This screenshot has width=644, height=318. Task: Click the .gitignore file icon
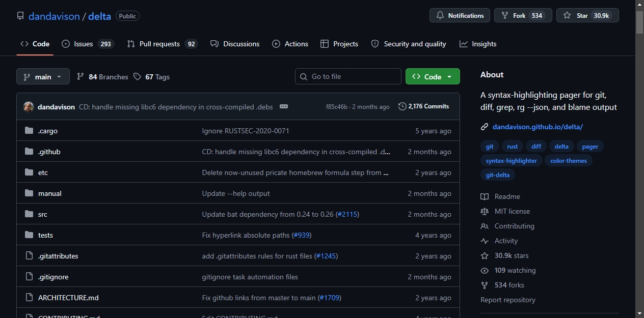(x=29, y=277)
